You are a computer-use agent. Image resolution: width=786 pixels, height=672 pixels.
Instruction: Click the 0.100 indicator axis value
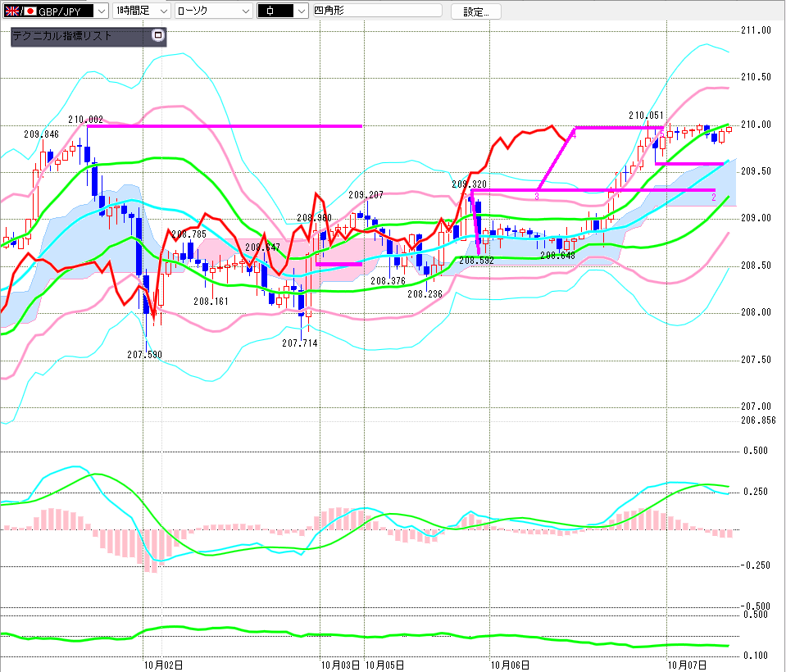click(x=756, y=656)
